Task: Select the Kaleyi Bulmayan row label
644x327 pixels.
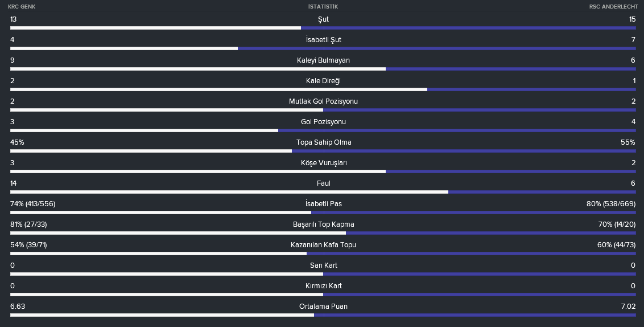Action: tap(323, 60)
